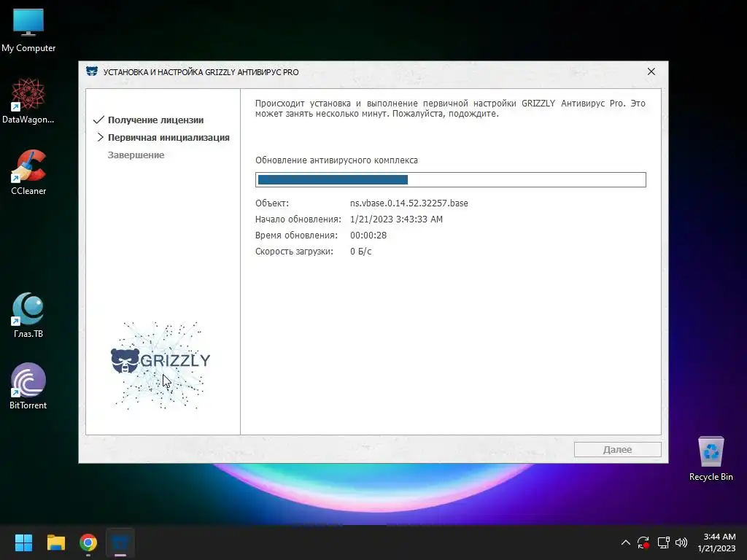Image resolution: width=747 pixels, height=560 pixels.
Task: Click the Обновление антивирусного комплекса label
Action: coord(336,160)
